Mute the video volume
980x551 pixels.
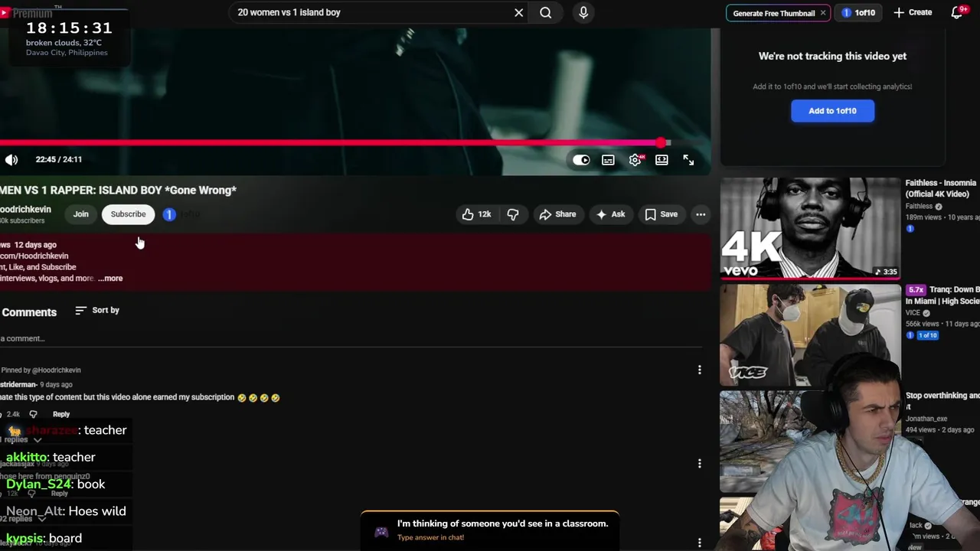click(x=11, y=159)
